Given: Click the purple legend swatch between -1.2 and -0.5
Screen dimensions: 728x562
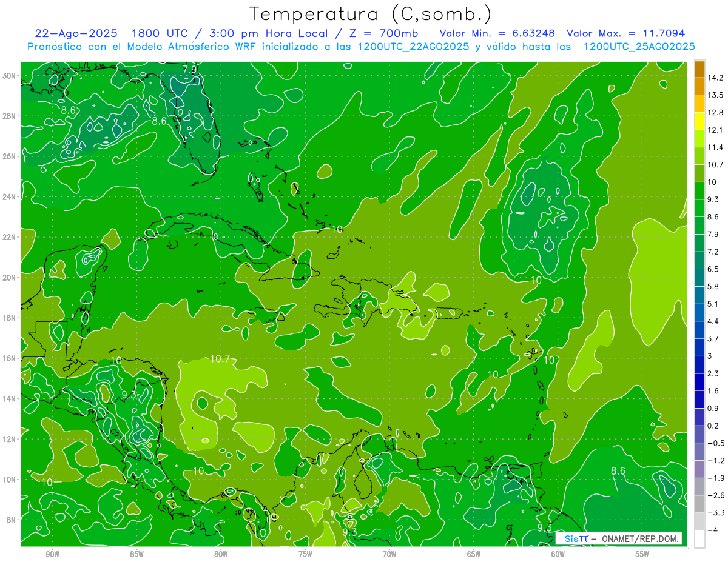Looking at the screenshot, I should pyautogui.click(x=699, y=451).
